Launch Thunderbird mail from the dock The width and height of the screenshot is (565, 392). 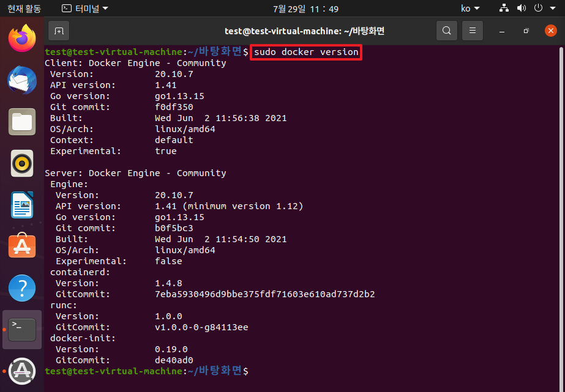(22, 80)
